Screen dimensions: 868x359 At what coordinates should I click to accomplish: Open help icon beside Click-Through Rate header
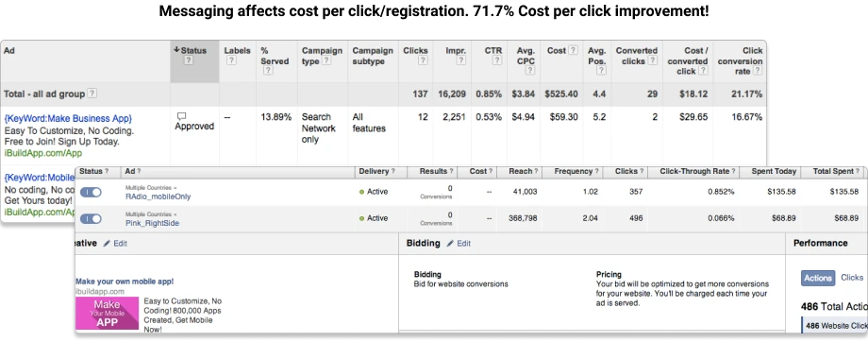pyautogui.click(x=734, y=172)
